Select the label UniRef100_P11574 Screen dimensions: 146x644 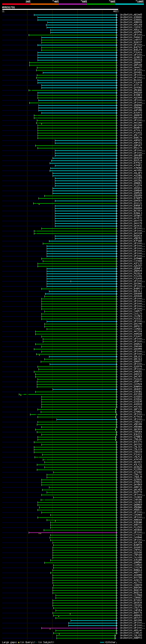(131, 186)
